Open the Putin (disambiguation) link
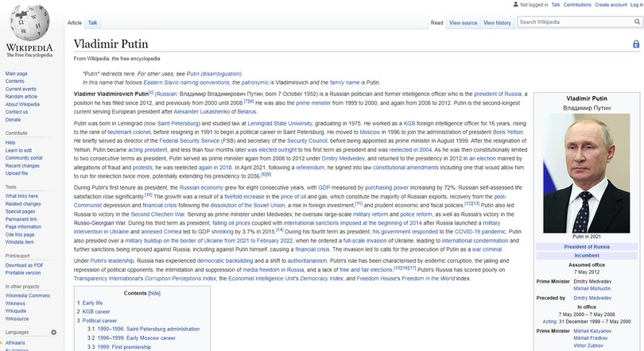The image size is (644, 351). pos(215,73)
